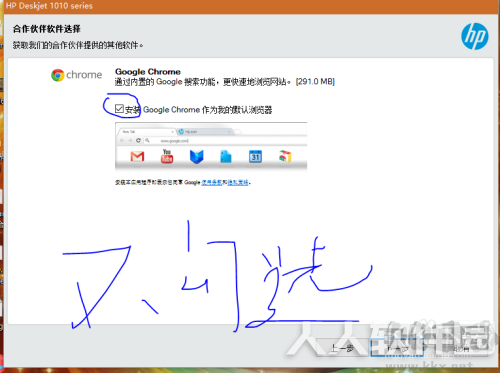Go back with the 上一步 button
The image size is (500, 373).
pos(342,348)
